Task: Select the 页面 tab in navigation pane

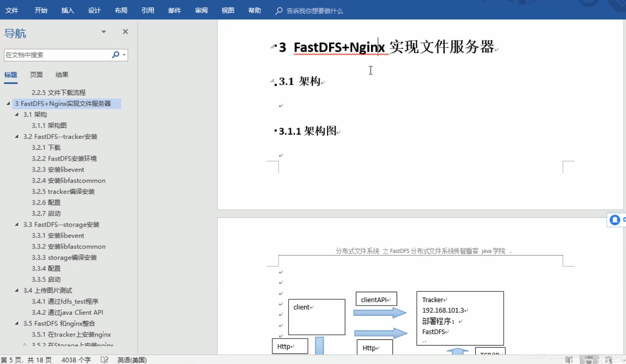Action: pyautogui.click(x=36, y=75)
